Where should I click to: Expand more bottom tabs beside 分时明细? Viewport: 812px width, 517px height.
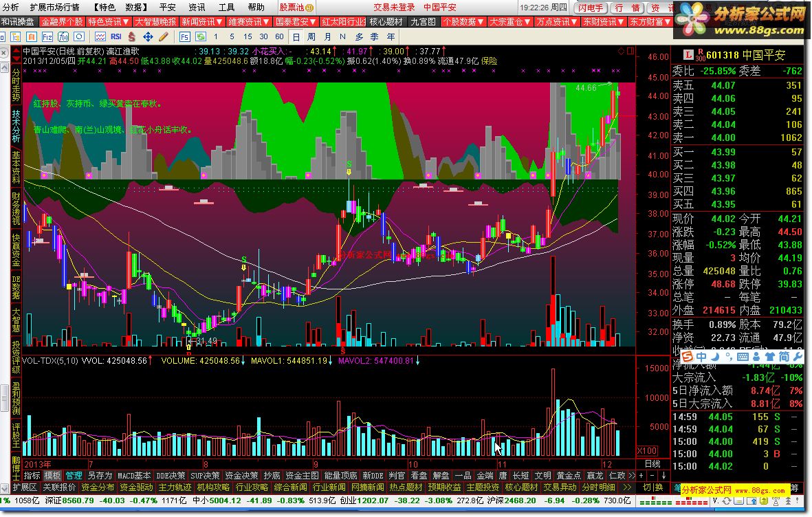pos(627,487)
